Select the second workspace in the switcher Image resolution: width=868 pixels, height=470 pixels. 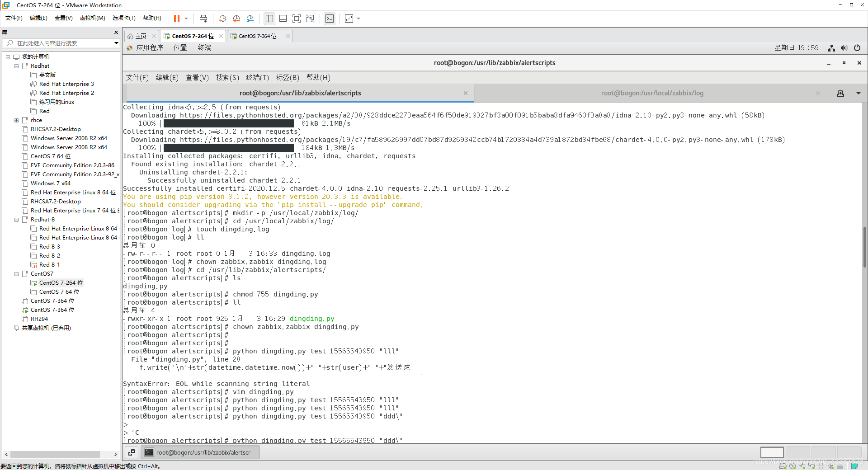tap(797, 452)
